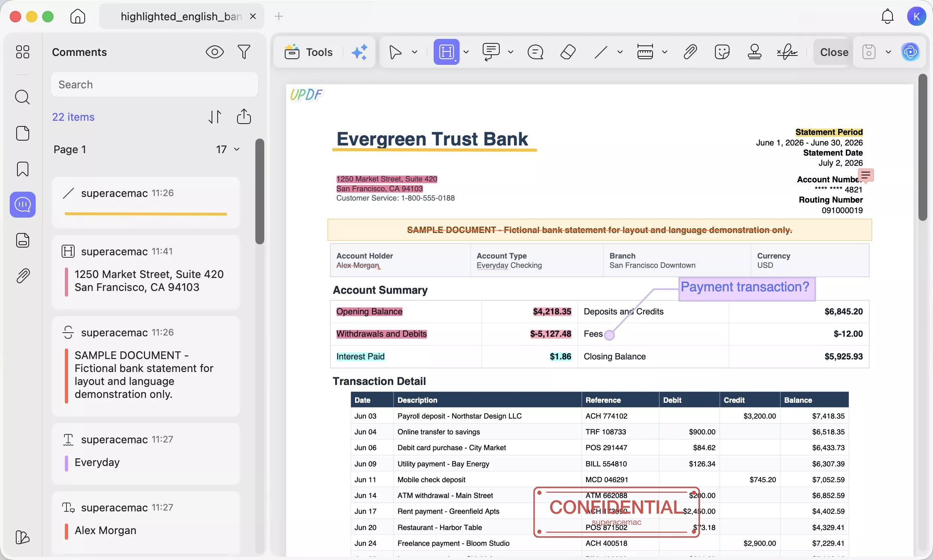Click the save icon
The image size is (933, 560).
click(x=869, y=52)
